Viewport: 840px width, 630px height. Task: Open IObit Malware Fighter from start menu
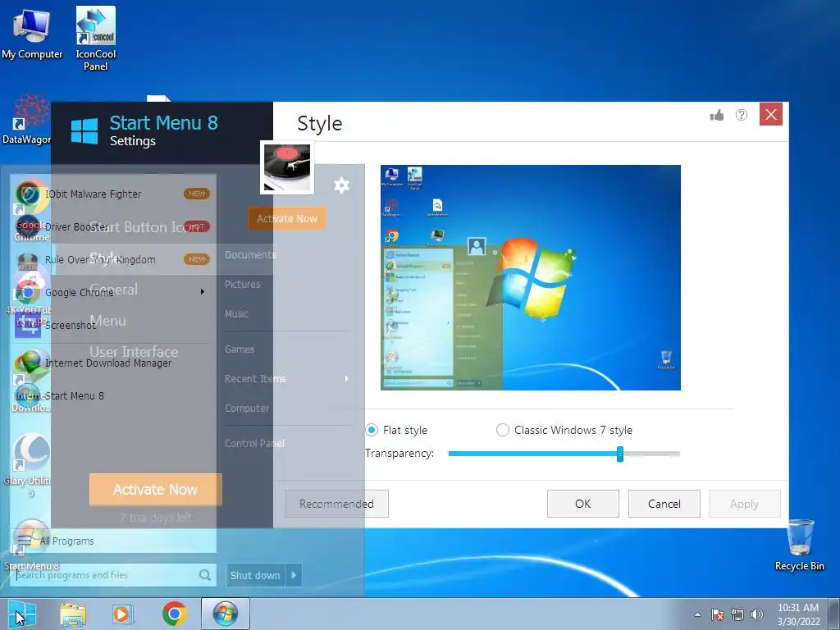(113, 194)
